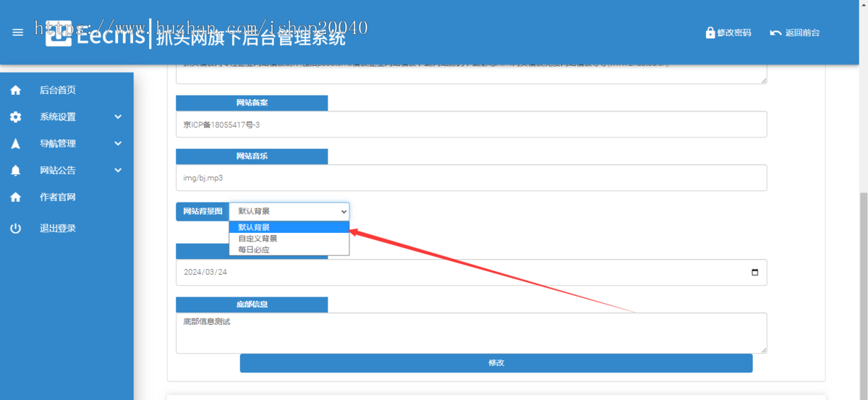Expand the 网站公告 submenu chevron
Viewport: 868px width, 400px height.
[x=118, y=171]
